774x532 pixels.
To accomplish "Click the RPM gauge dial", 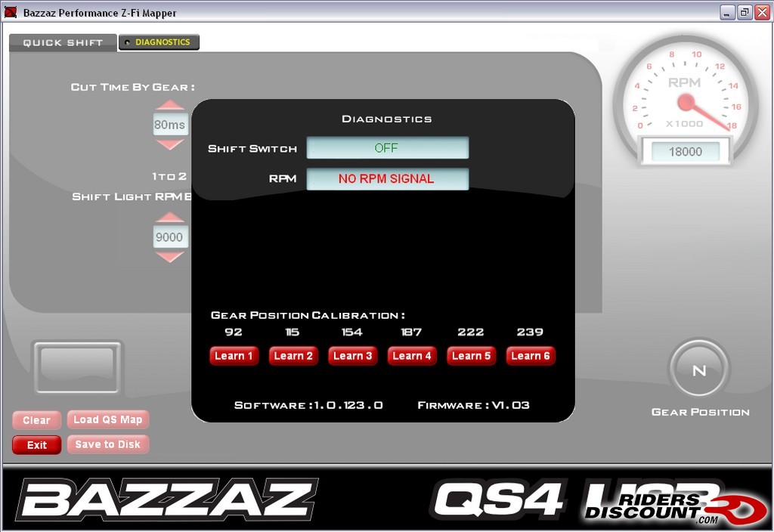I will click(686, 101).
